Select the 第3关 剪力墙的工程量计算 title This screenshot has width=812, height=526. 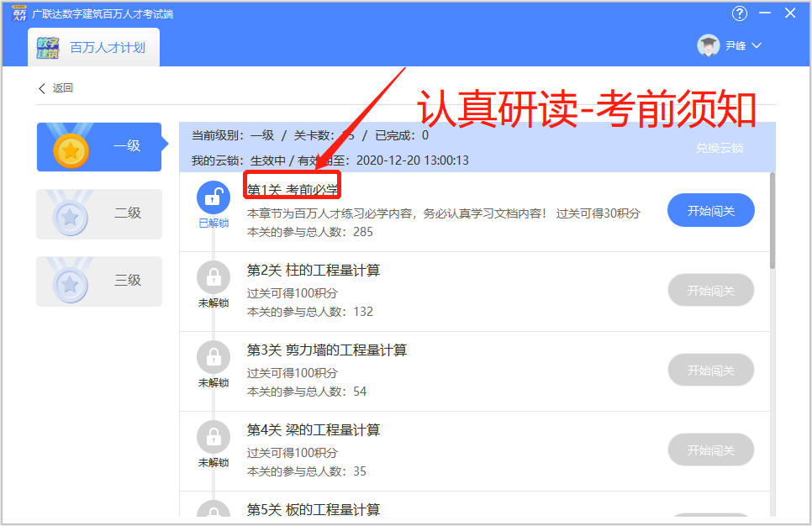pos(327,350)
